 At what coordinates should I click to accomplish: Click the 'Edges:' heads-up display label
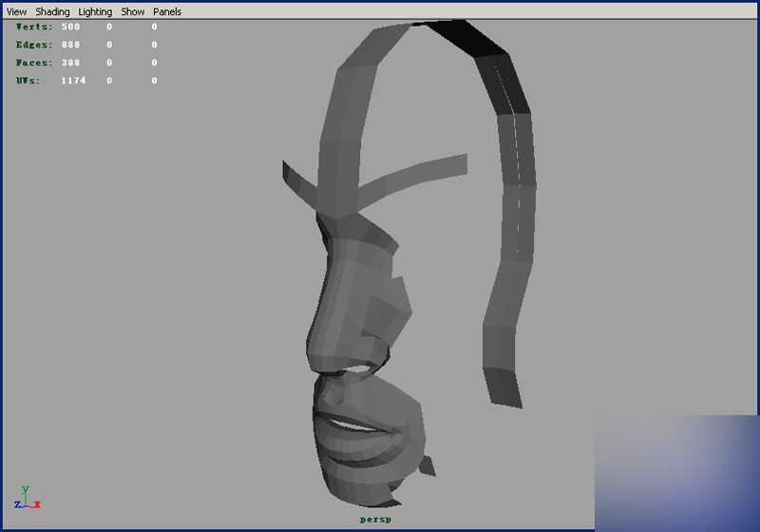tap(34, 45)
